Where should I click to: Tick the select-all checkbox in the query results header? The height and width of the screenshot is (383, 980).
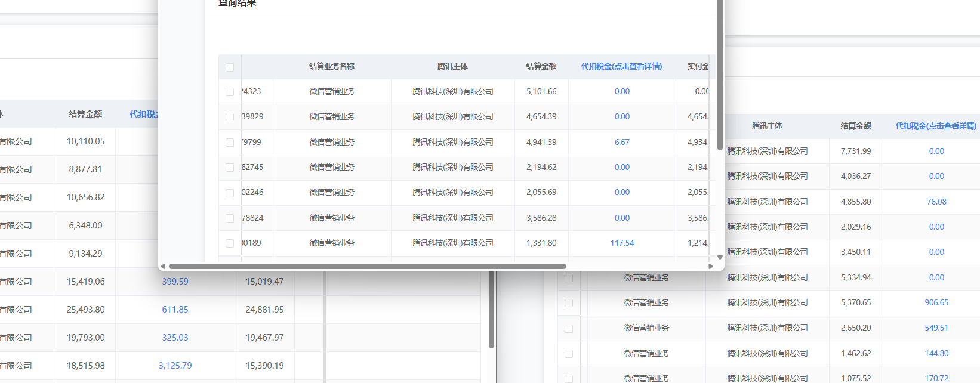[230, 67]
